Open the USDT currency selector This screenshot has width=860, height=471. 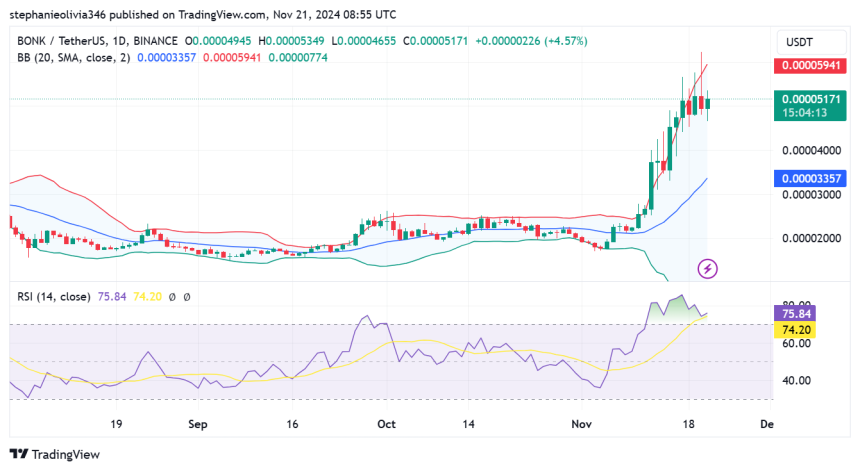point(800,42)
